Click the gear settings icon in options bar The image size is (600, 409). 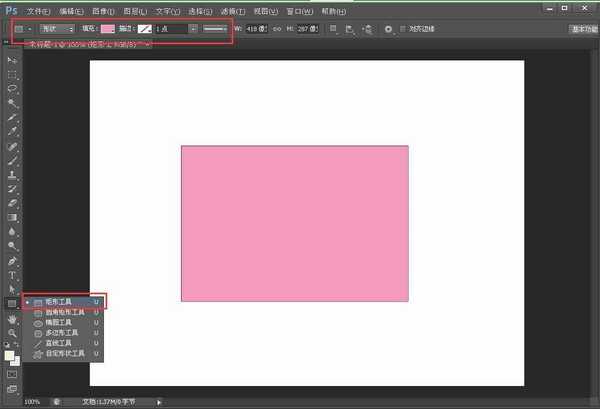pos(388,29)
